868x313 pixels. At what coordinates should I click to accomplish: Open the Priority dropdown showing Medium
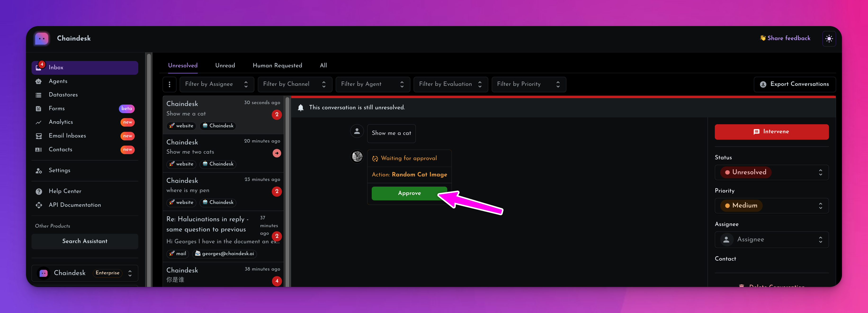(x=771, y=205)
